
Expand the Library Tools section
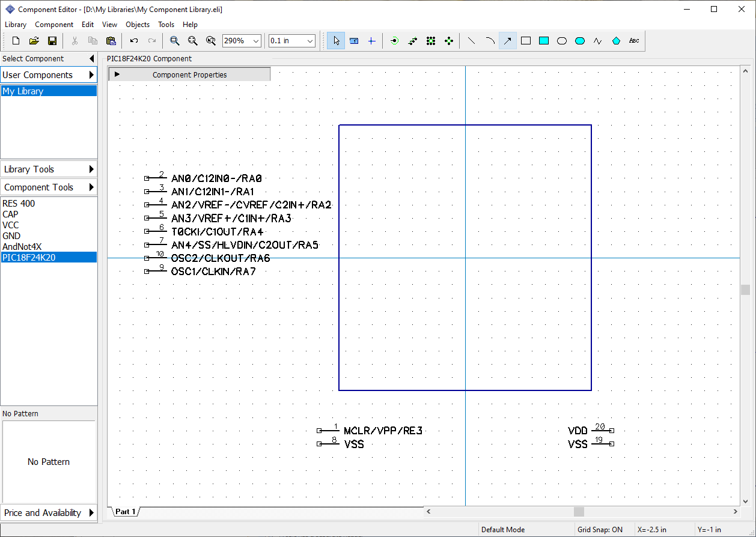point(49,169)
